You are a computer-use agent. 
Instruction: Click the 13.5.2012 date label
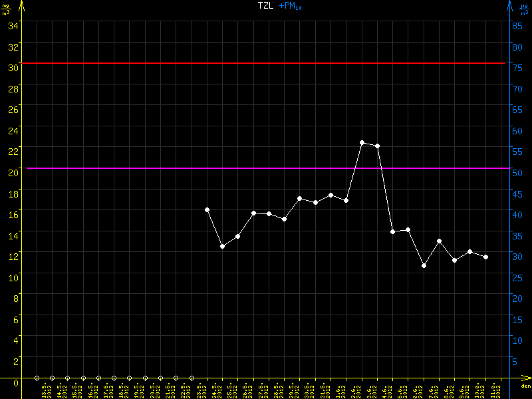click(45, 390)
